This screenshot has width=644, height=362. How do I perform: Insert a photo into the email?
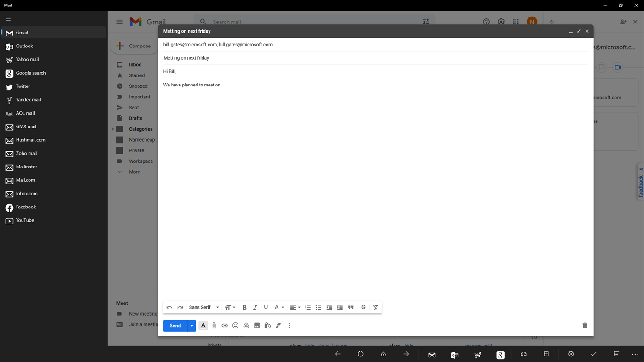tap(256, 325)
